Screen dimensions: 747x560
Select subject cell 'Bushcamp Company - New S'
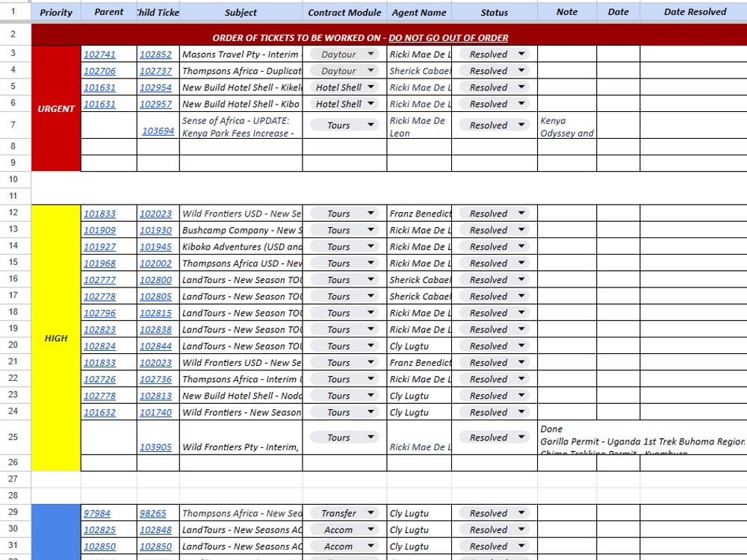(241, 231)
